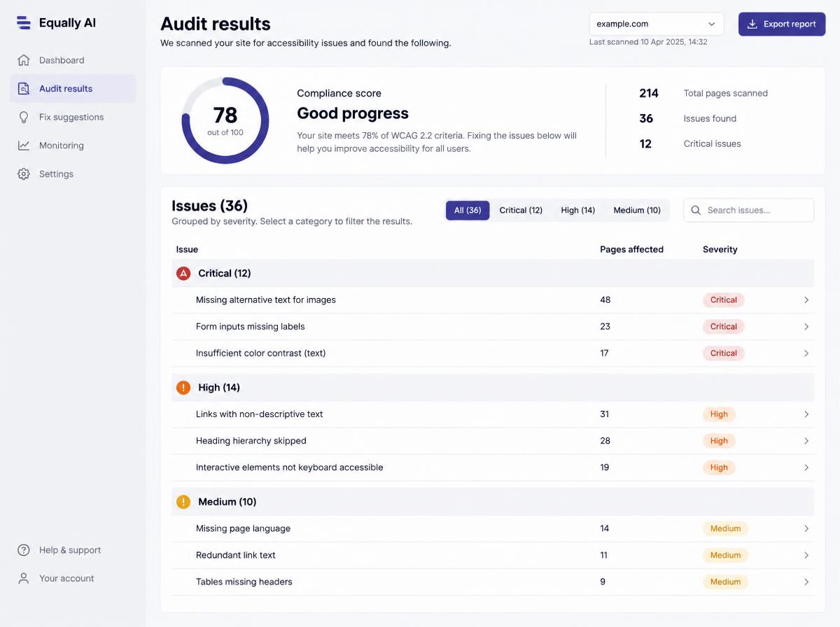This screenshot has width=840, height=627.
Task: Click the Your account person icon
Action: [24, 579]
